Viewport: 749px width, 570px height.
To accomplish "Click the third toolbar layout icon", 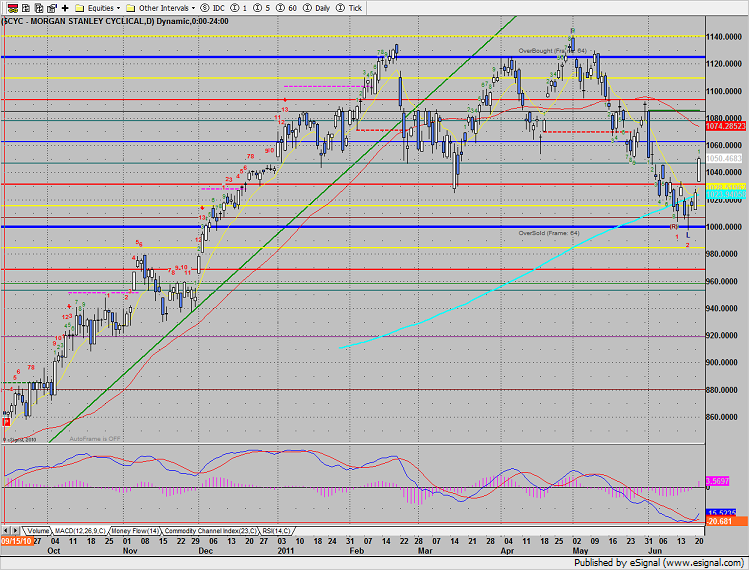I will click(39, 8).
